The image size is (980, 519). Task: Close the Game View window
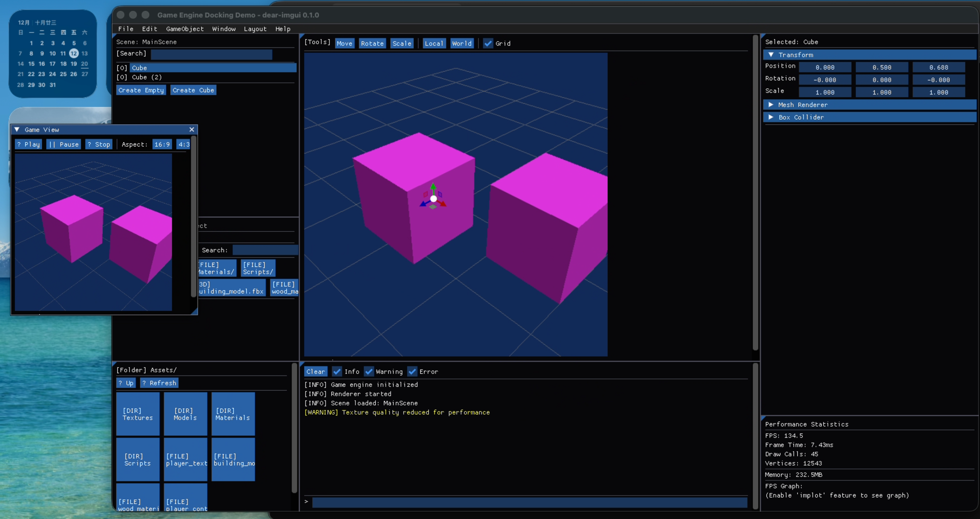192,129
